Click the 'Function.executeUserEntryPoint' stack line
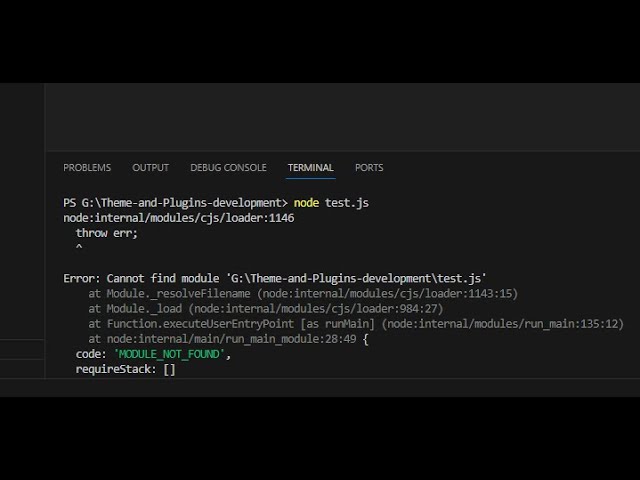640x480 pixels. click(x=356, y=324)
